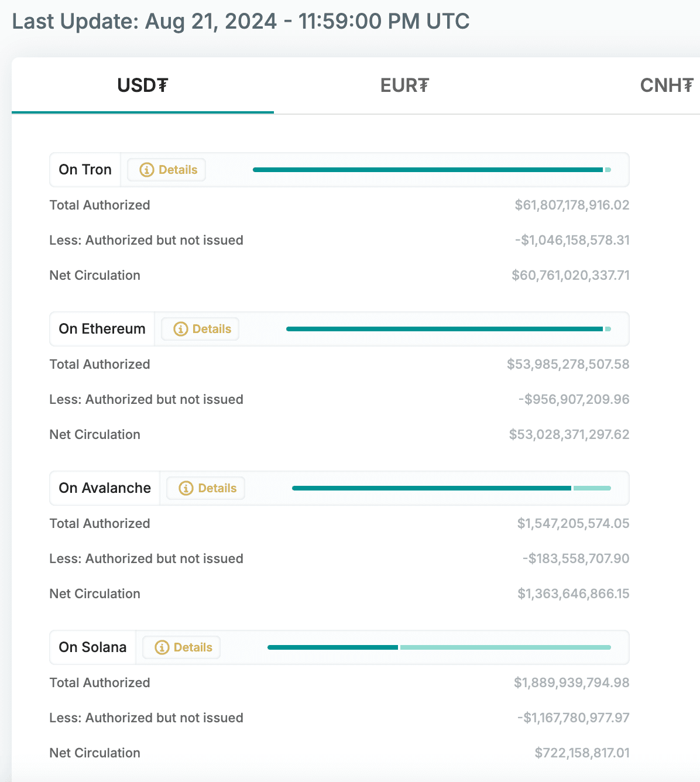Click the info icon beside Tron Details
Viewport: 700px width, 782px height.
[x=146, y=170]
